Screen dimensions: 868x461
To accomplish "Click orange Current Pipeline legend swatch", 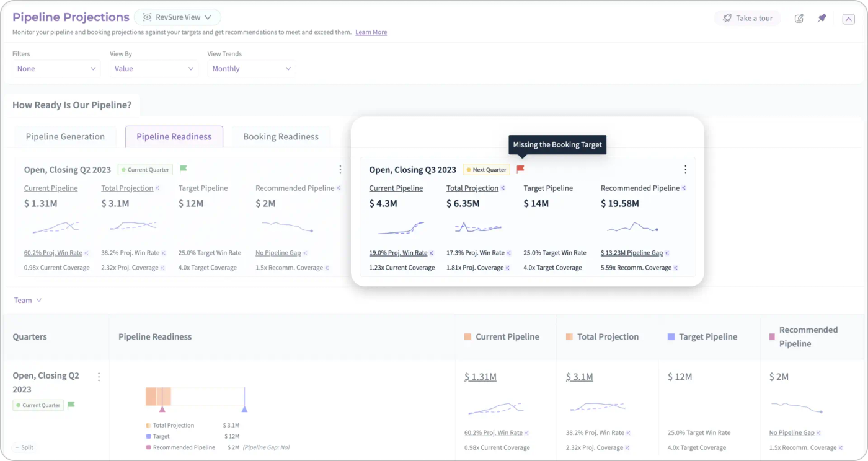I will (467, 337).
